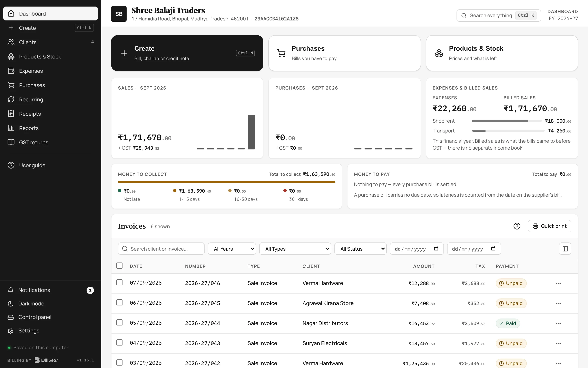Viewport: 588px width, 368px height.
Task: Click the Purchases cart icon in sidebar
Action: coord(11,85)
